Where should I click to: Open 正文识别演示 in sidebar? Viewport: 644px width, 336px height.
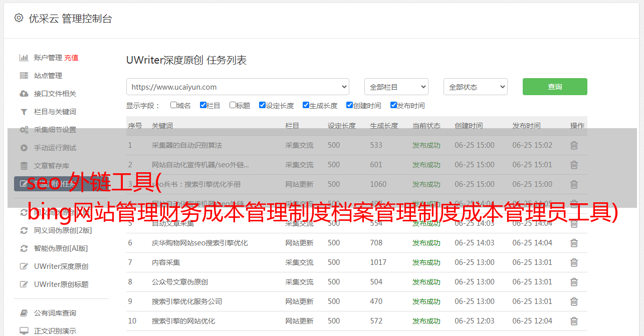pos(55,331)
